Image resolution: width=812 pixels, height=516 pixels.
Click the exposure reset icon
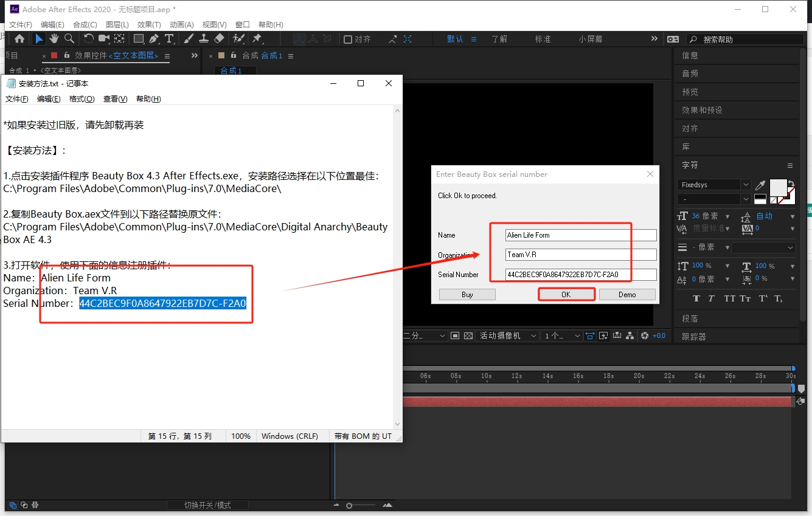point(645,335)
